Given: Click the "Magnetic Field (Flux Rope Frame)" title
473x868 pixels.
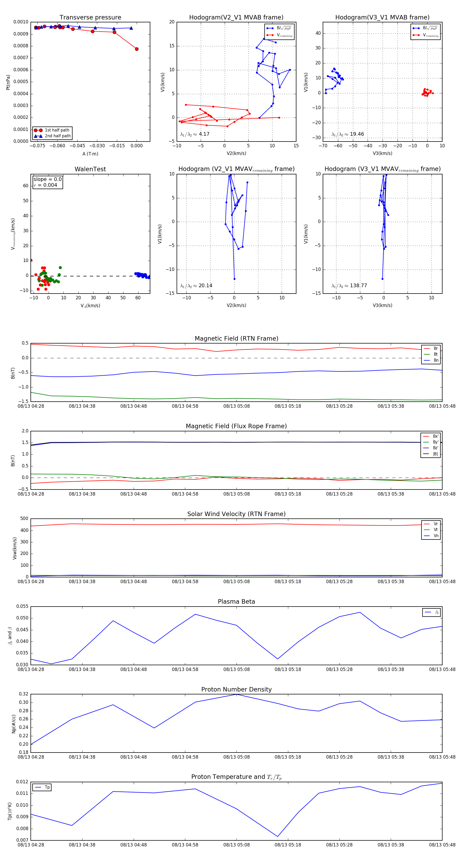Looking at the screenshot, I should pos(236,426).
